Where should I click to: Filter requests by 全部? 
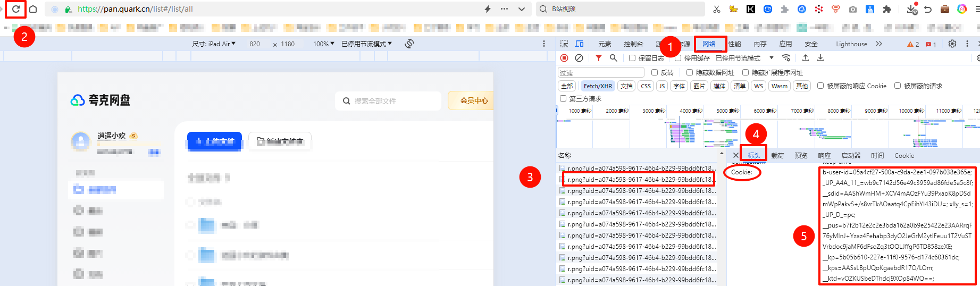567,86
